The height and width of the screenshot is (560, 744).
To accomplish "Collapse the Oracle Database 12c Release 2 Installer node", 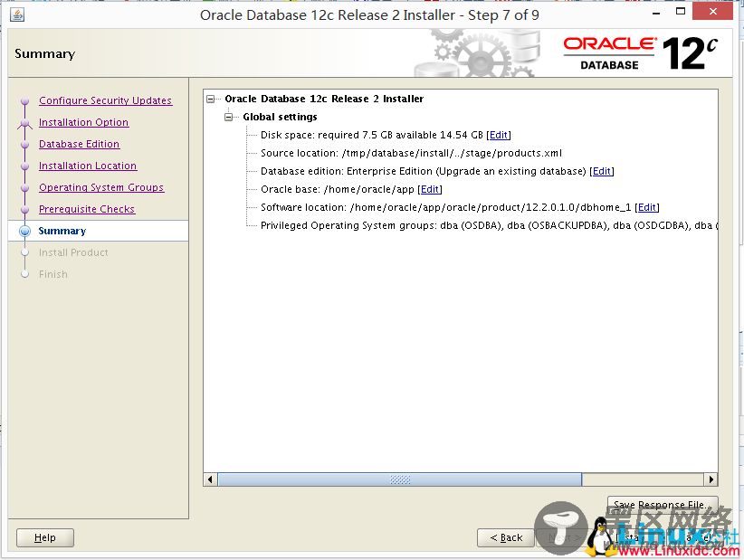I will (x=211, y=100).
